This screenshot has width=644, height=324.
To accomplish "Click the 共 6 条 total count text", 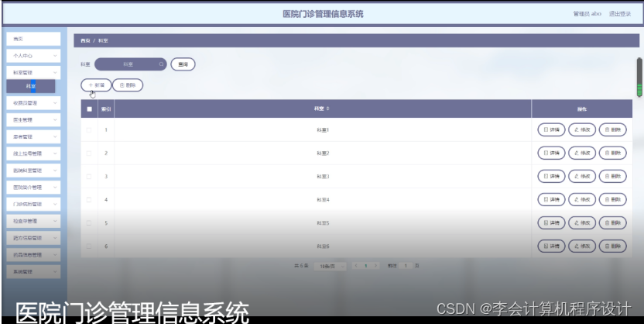I will [301, 266].
